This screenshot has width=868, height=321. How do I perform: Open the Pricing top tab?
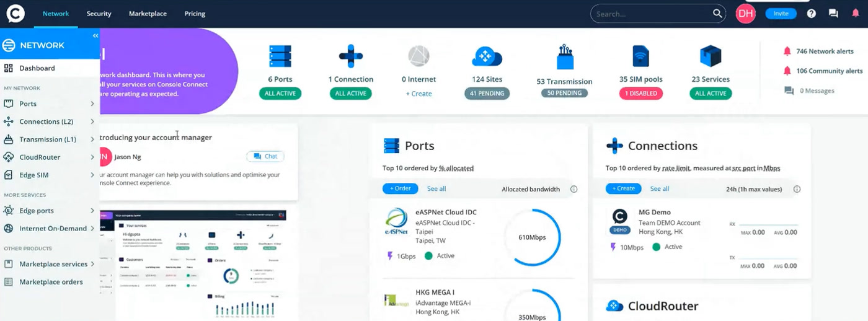point(195,14)
